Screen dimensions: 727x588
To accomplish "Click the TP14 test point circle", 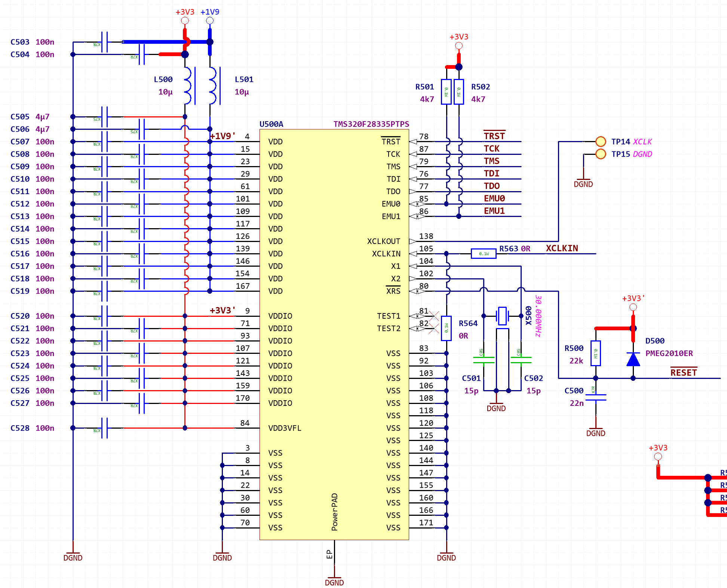I will click(x=601, y=141).
